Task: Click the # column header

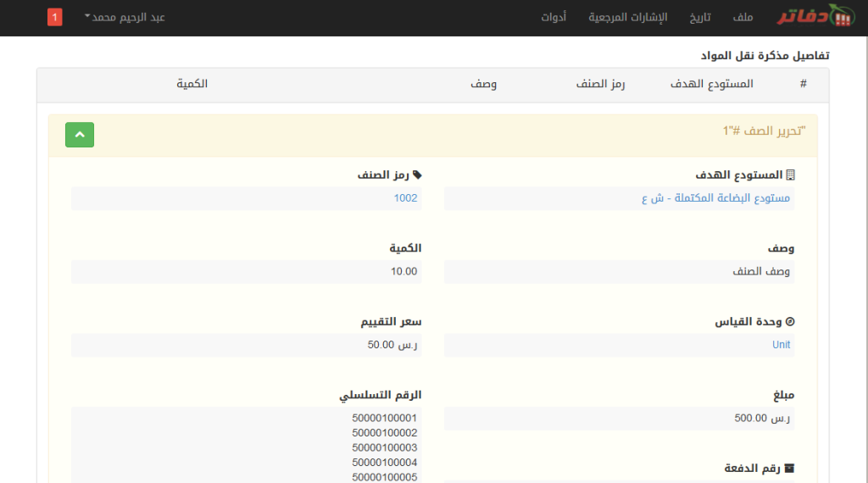Action: point(804,84)
